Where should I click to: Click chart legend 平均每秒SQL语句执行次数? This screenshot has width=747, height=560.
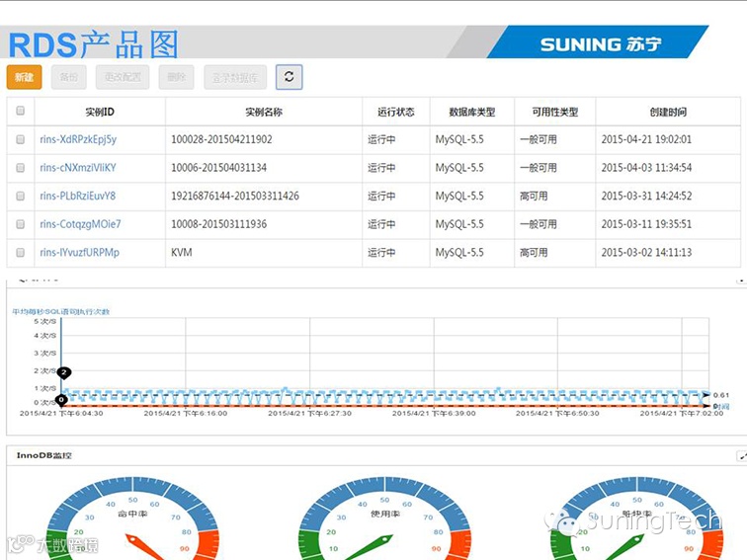[60, 311]
